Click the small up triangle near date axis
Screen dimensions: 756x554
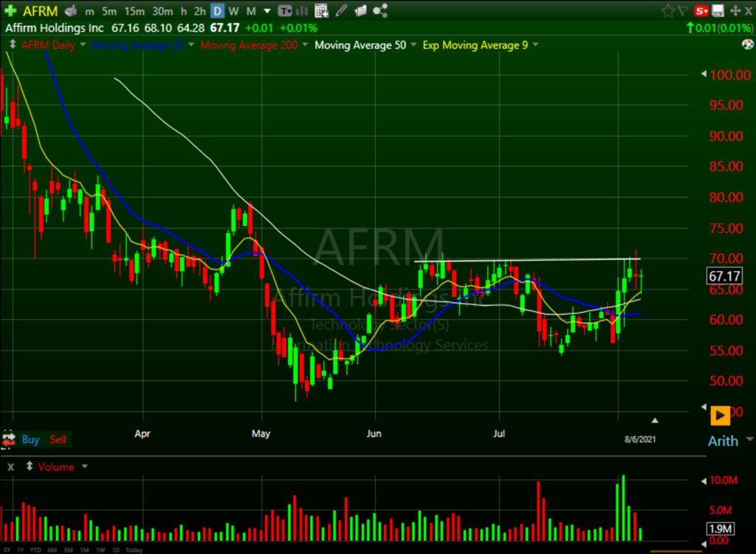[655, 420]
